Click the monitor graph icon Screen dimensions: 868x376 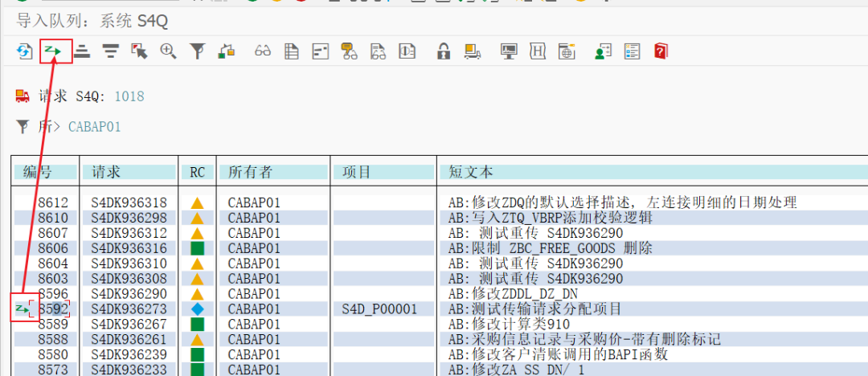click(508, 51)
